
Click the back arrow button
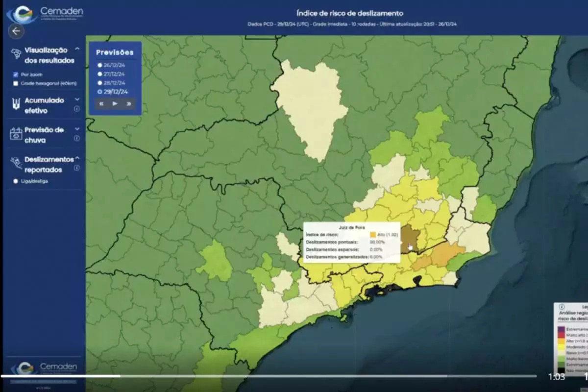tap(16, 31)
